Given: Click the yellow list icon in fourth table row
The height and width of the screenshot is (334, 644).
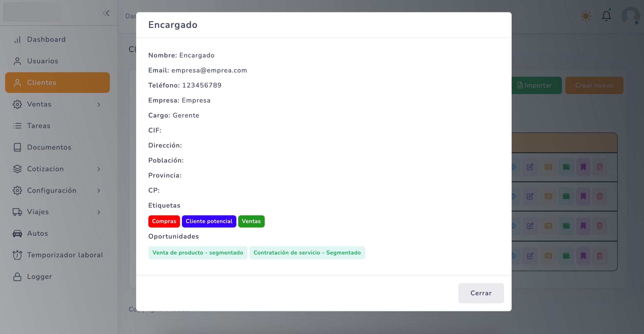Looking at the screenshot, I should coord(548,256).
